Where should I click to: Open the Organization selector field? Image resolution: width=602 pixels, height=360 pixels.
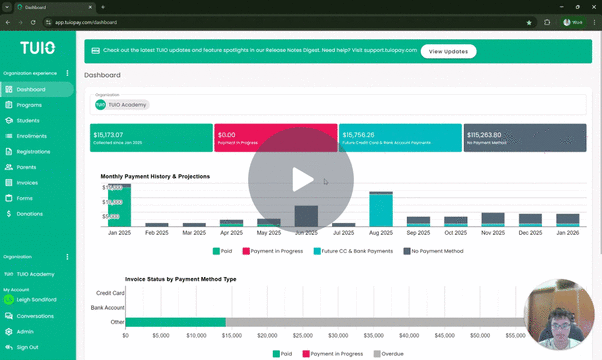pyautogui.click(x=338, y=105)
